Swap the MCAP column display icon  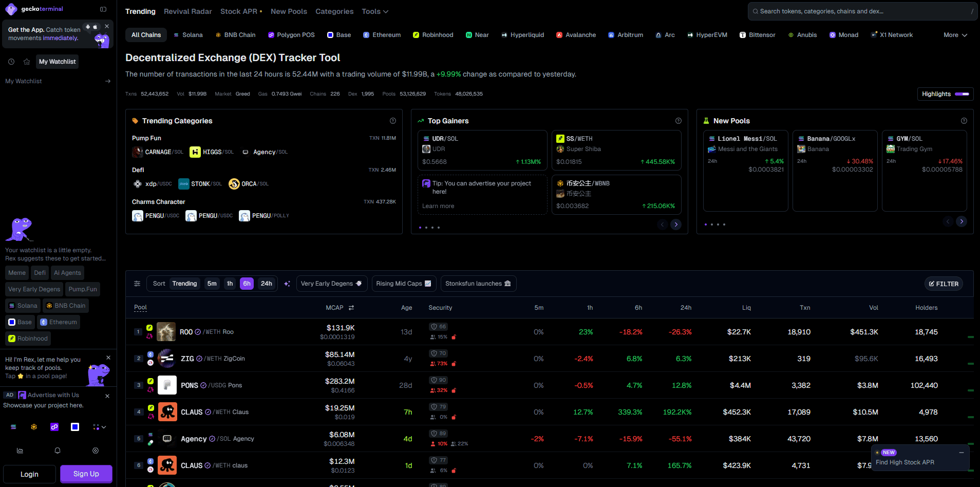pyautogui.click(x=351, y=308)
